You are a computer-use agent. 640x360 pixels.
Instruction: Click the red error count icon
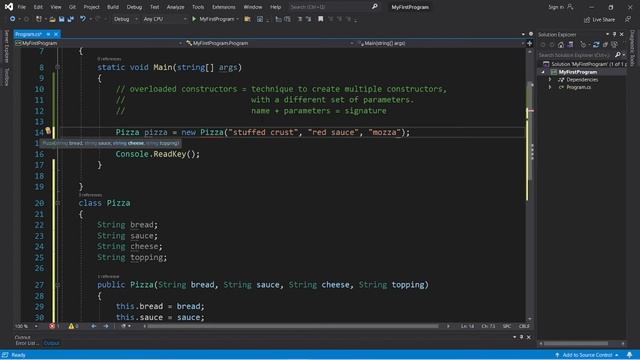click(52, 326)
